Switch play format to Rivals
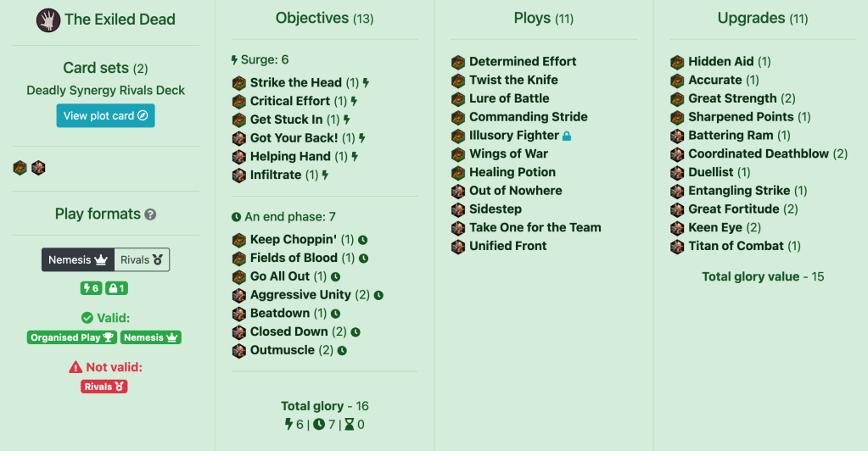Image resolution: width=868 pixels, height=451 pixels. point(142,260)
